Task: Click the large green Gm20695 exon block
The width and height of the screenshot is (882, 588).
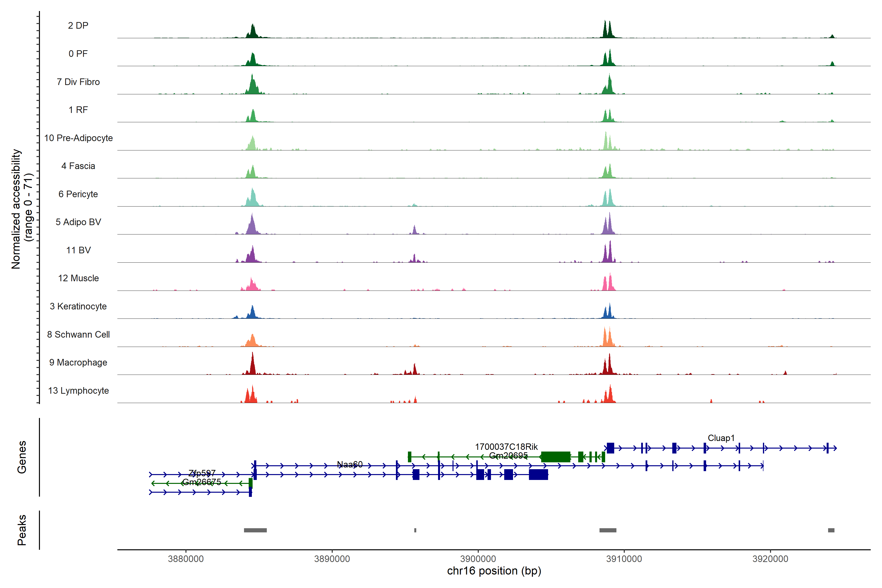Action: click(x=555, y=457)
